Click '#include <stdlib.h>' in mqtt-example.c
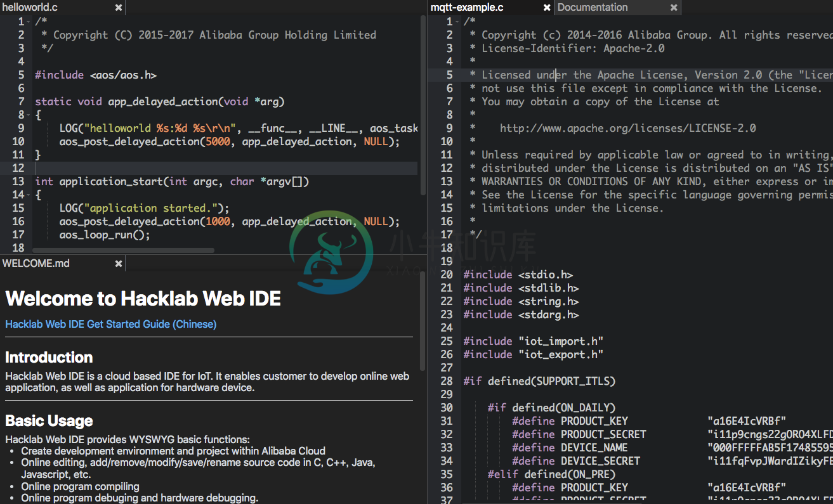Viewport: 833px width, 504px height. pos(521,288)
